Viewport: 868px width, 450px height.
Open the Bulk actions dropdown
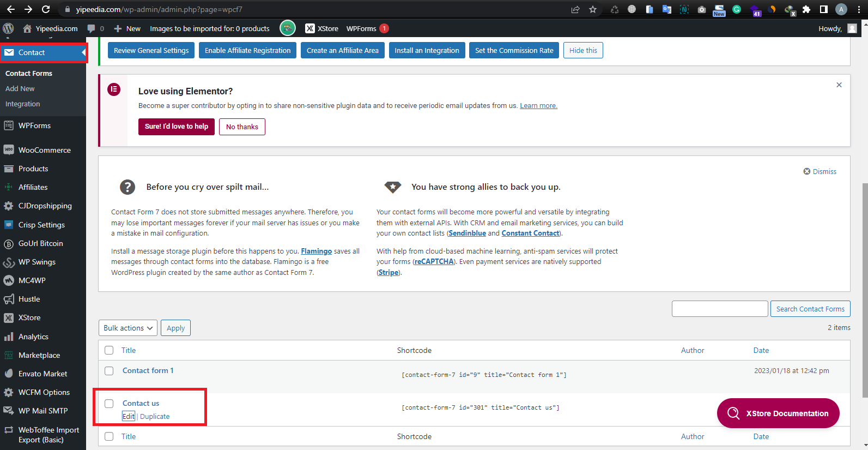(128, 328)
